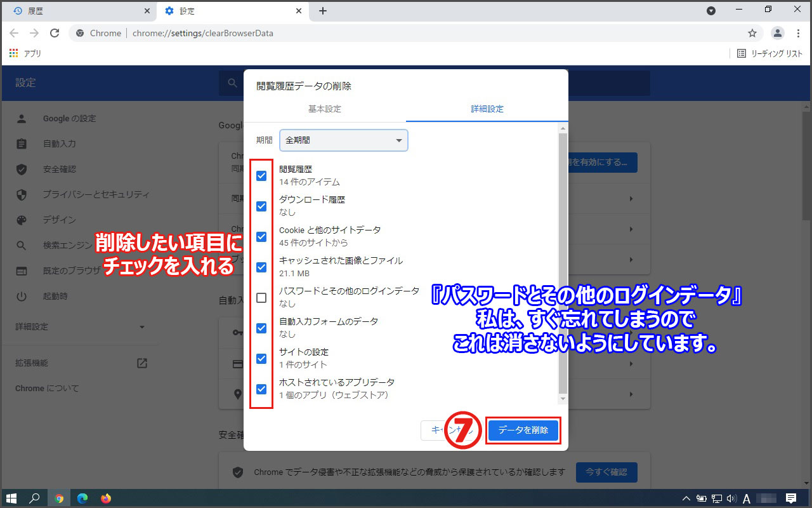
Task: Click the IME A input indicator
Action: pos(747,498)
